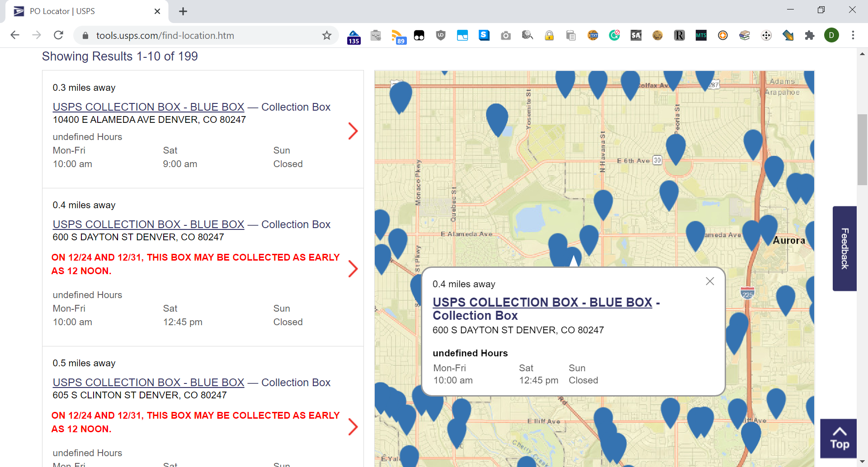Click the Grammarly extension icon
This screenshot has height=467, width=868.
coord(614,35)
